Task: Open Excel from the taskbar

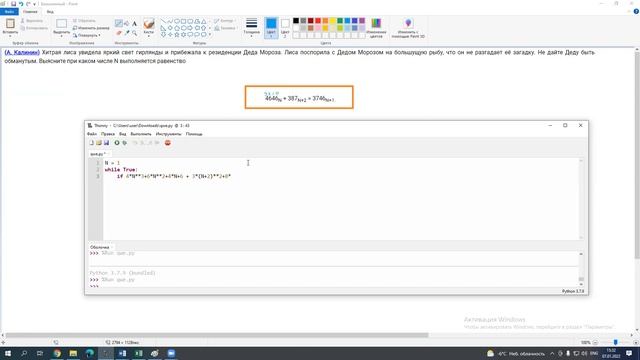Action: 138,353
